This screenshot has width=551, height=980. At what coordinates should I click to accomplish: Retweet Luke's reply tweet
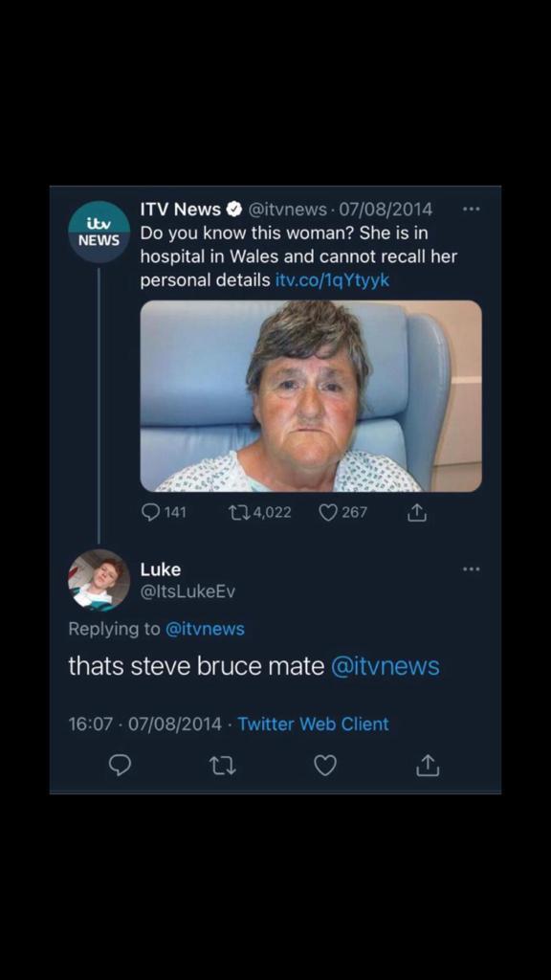click(x=222, y=765)
